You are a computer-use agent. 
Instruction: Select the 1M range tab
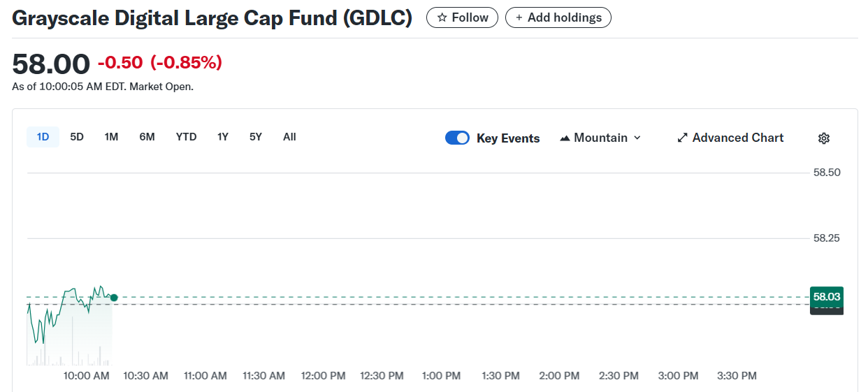111,137
